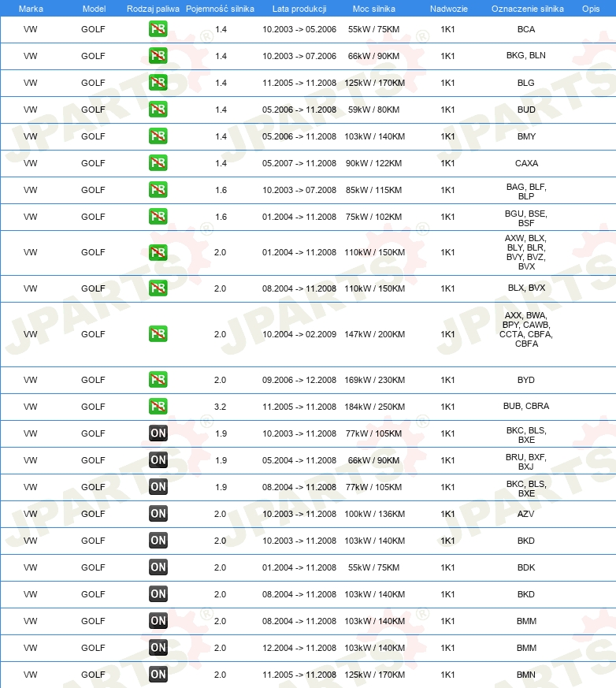Click the dates 12.2004 -> 11.2008
The height and width of the screenshot is (688, 616).
(299, 648)
